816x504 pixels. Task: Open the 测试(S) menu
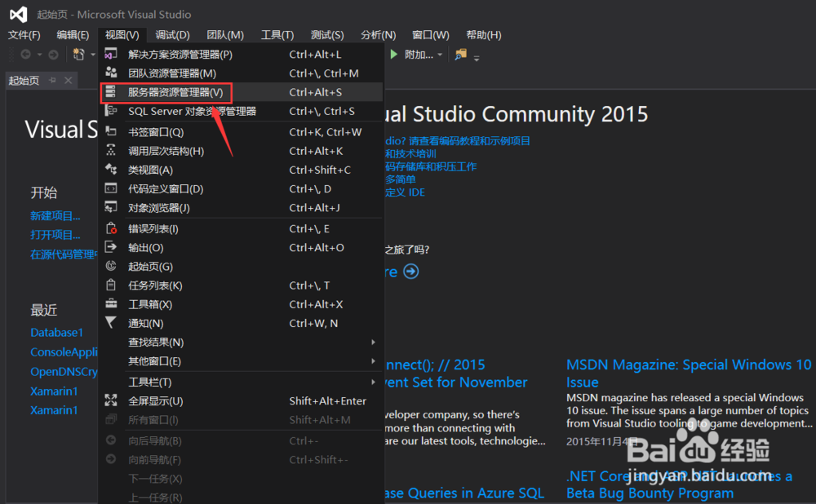pyautogui.click(x=327, y=35)
